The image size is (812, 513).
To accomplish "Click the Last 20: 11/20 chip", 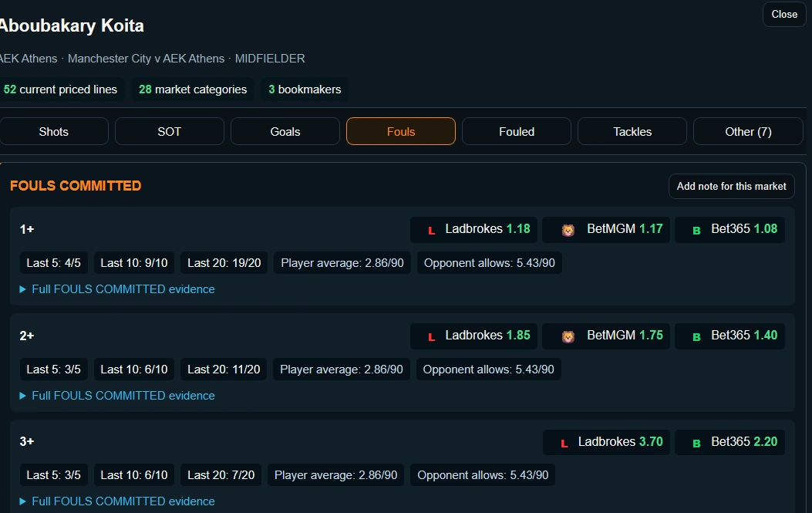I will [224, 370].
